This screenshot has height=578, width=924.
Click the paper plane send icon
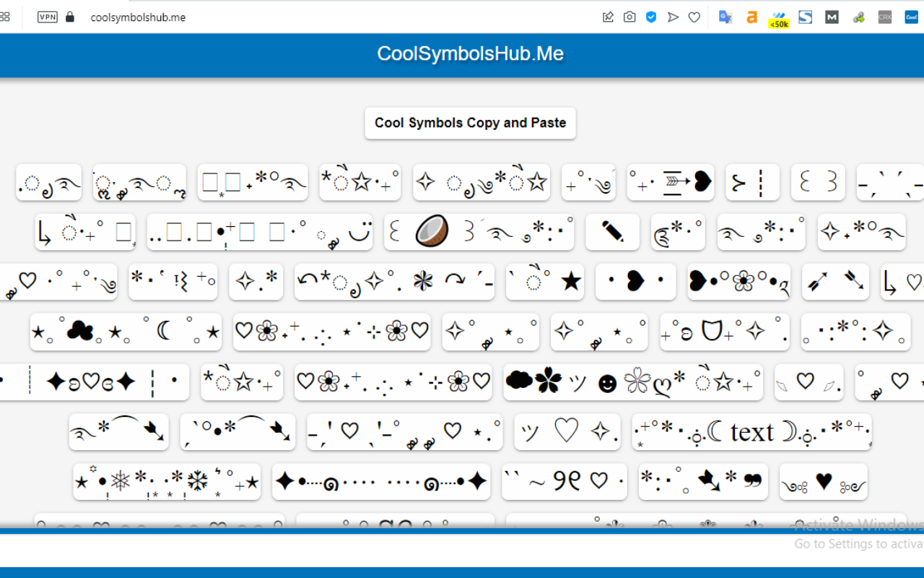click(673, 17)
